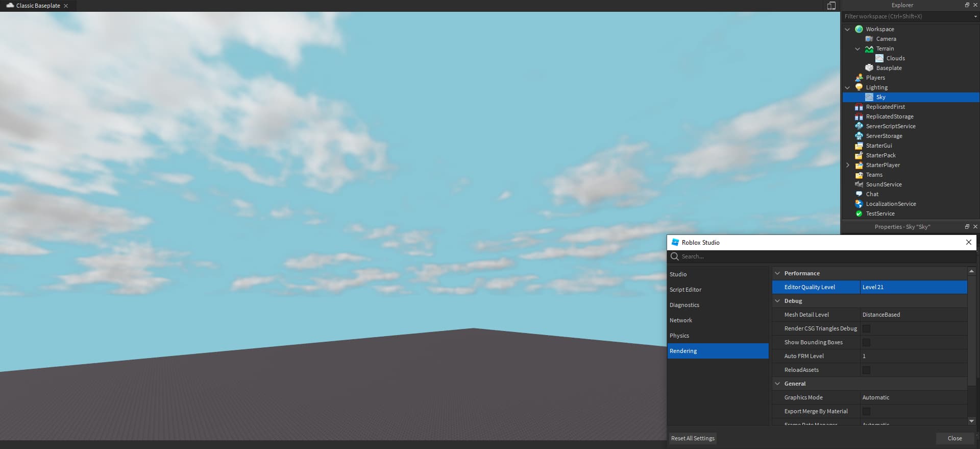Click the TestService checkmark icon
The height and width of the screenshot is (449, 980).
point(859,214)
